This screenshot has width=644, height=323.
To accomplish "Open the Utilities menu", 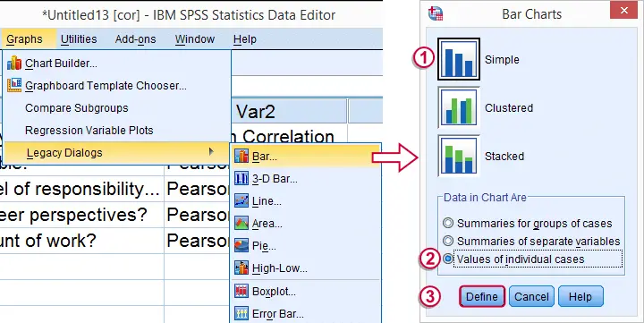I will click(x=79, y=39).
